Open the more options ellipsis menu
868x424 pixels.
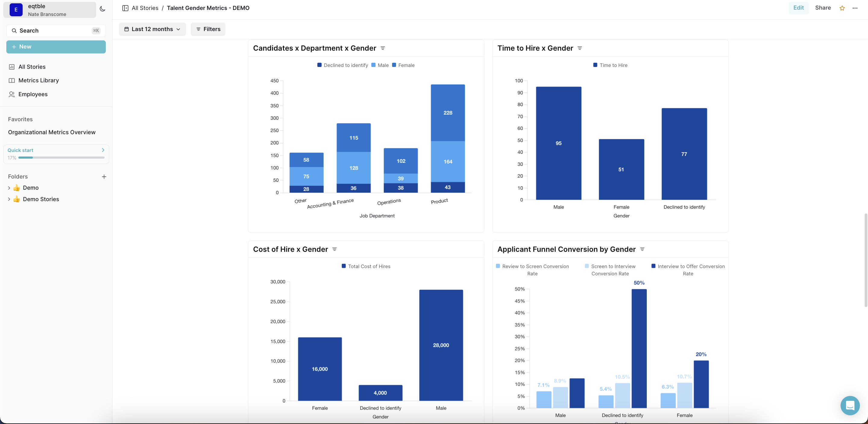pos(855,8)
